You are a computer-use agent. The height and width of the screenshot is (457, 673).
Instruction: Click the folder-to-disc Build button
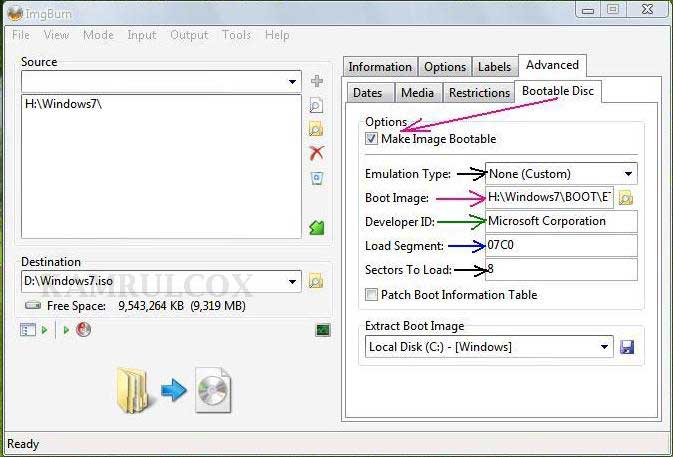coord(173,390)
